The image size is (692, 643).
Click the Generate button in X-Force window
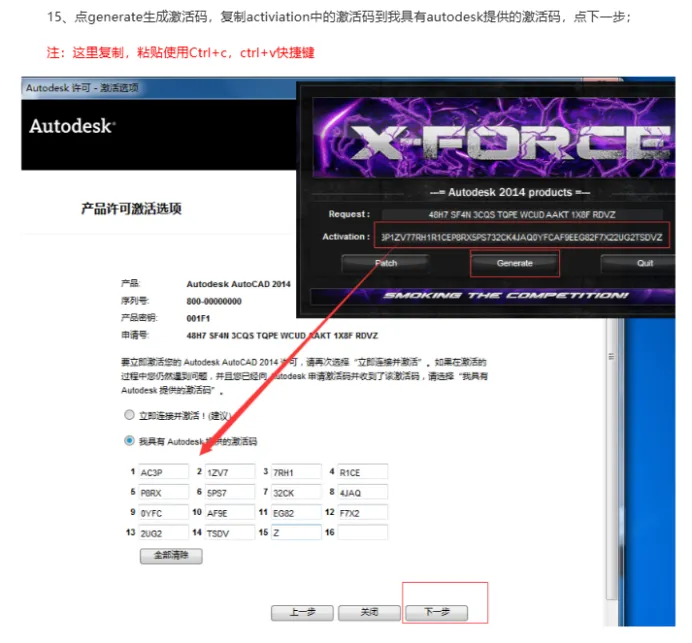(x=515, y=263)
